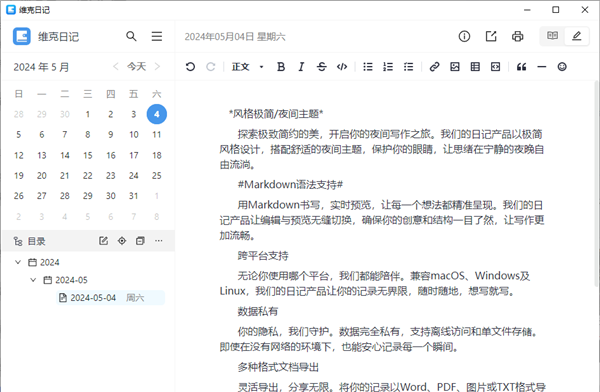This screenshot has height=392, width=600.
Task: Collapse the 2024 tree node
Action: click(x=18, y=262)
